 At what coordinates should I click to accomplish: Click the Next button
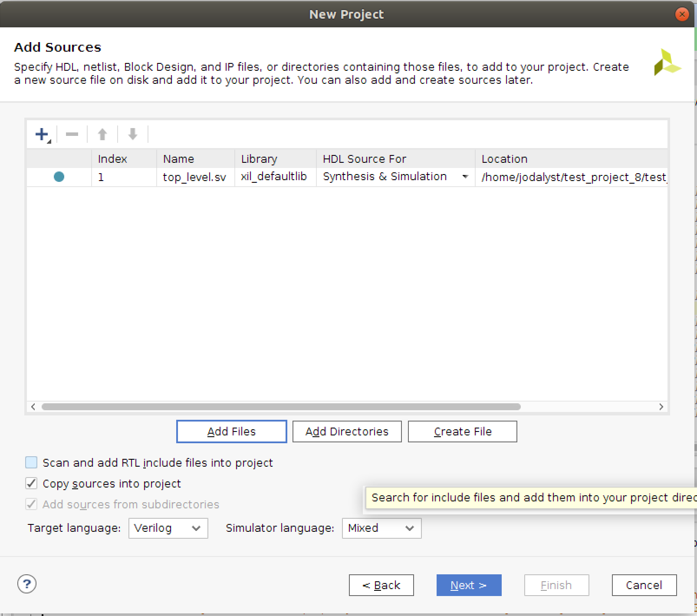tap(469, 585)
